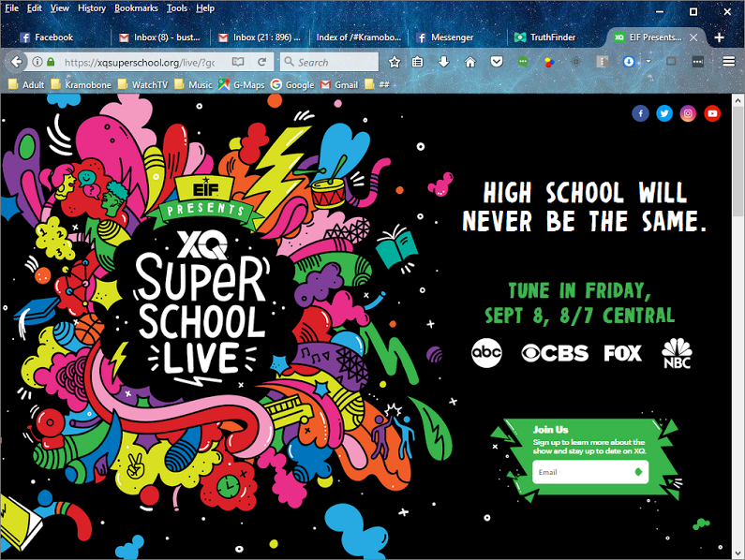Open site information icon in address bar
The image size is (745, 560).
click(x=37, y=62)
